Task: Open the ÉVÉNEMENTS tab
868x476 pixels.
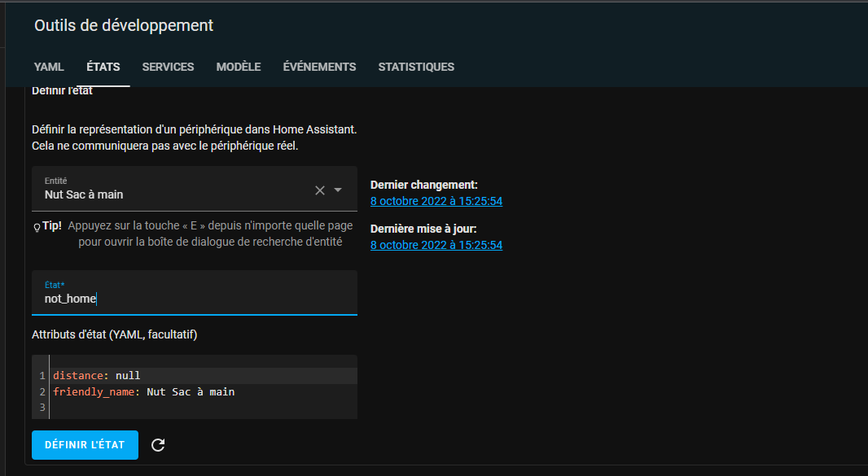Action: (x=319, y=67)
